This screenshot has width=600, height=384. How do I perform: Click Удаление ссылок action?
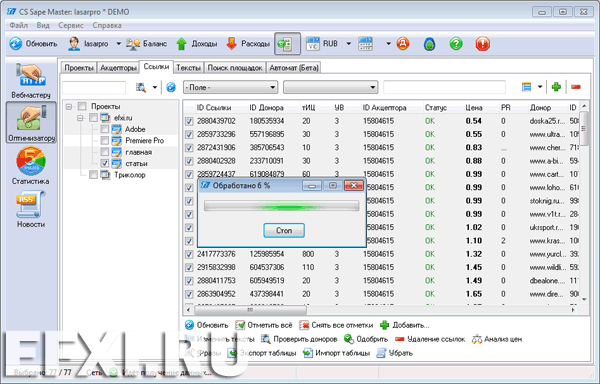coord(430,339)
